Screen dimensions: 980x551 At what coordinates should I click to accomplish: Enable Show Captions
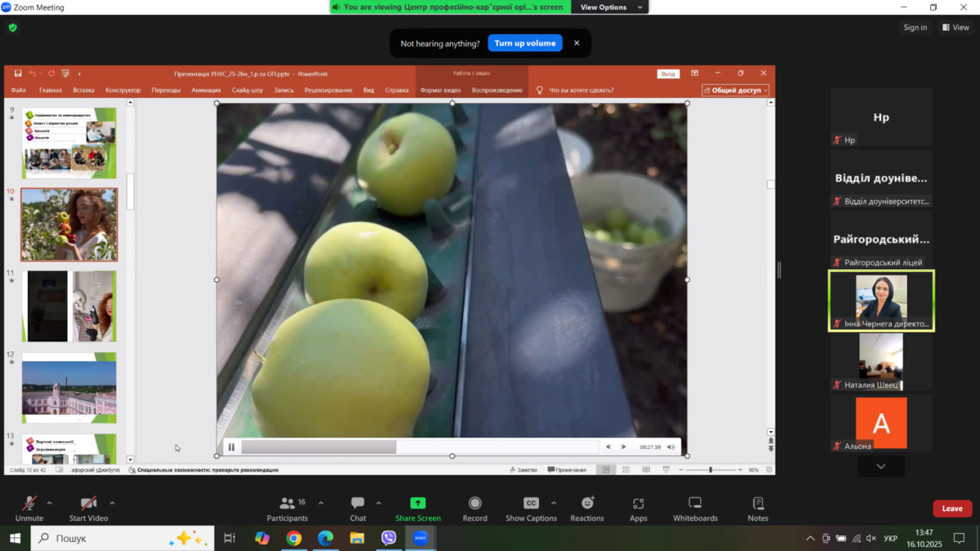tap(531, 504)
